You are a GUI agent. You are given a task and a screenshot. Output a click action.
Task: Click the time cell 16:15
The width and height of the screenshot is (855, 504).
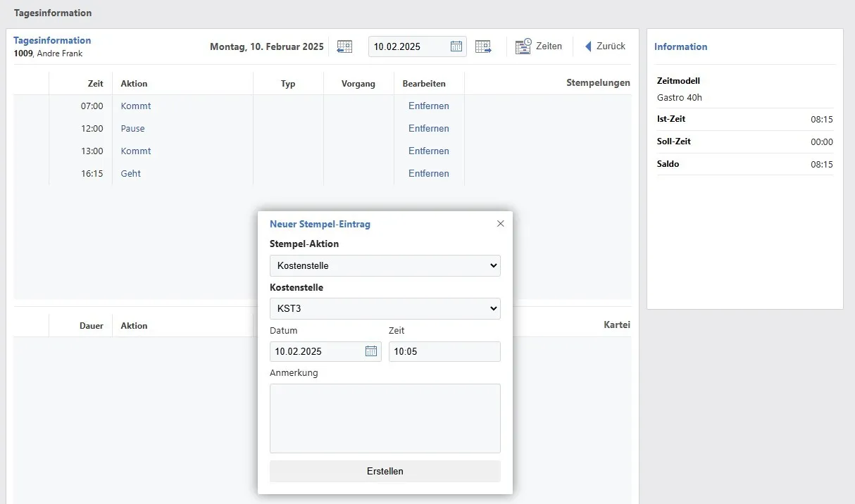tap(92, 174)
